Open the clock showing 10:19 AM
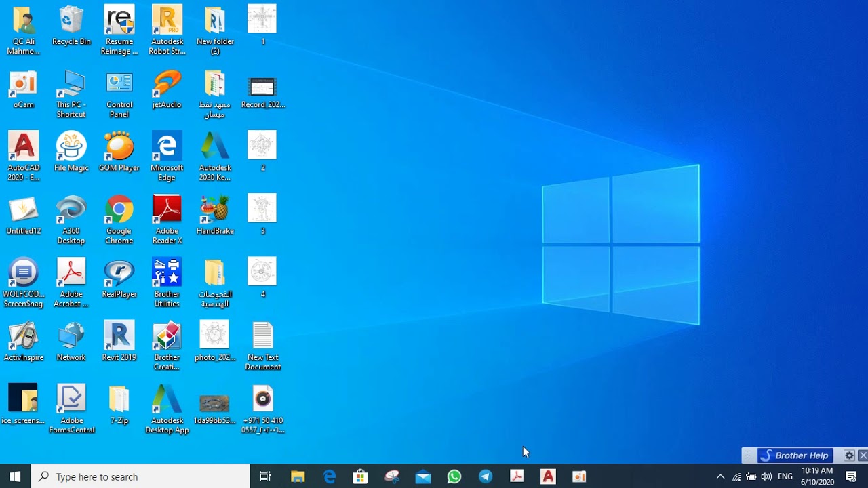 tap(817, 476)
